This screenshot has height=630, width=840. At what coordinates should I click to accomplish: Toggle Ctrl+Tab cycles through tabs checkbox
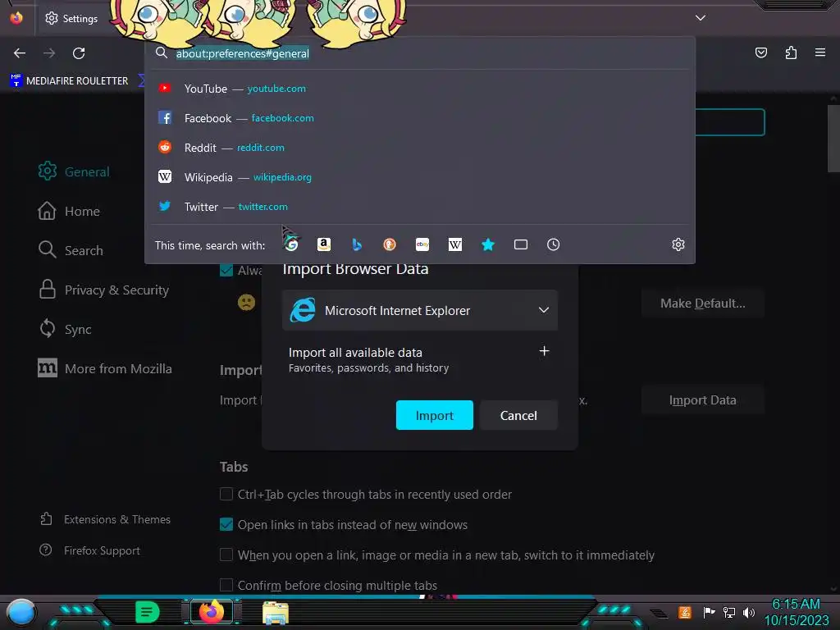click(226, 494)
